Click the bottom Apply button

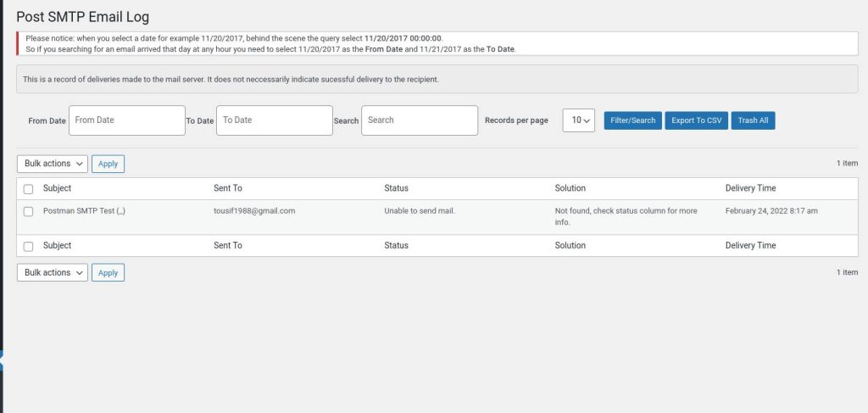point(108,272)
